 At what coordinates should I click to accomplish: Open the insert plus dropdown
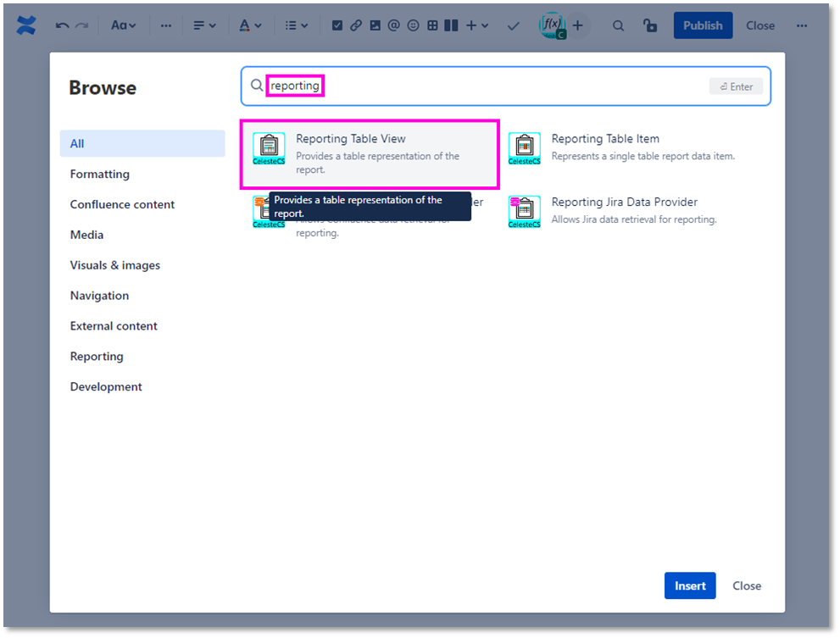[x=476, y=25]
